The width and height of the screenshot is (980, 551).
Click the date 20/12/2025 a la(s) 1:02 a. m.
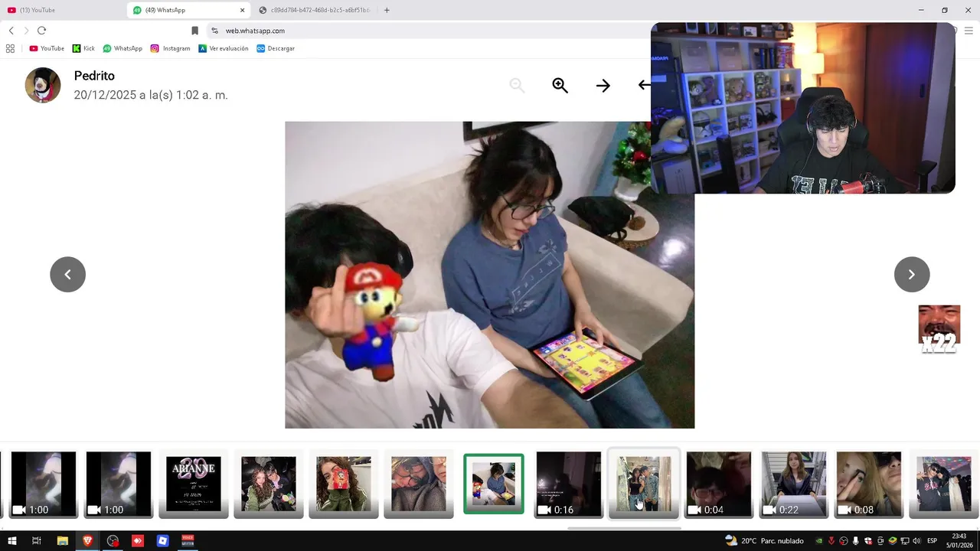[x=151, y=95]
